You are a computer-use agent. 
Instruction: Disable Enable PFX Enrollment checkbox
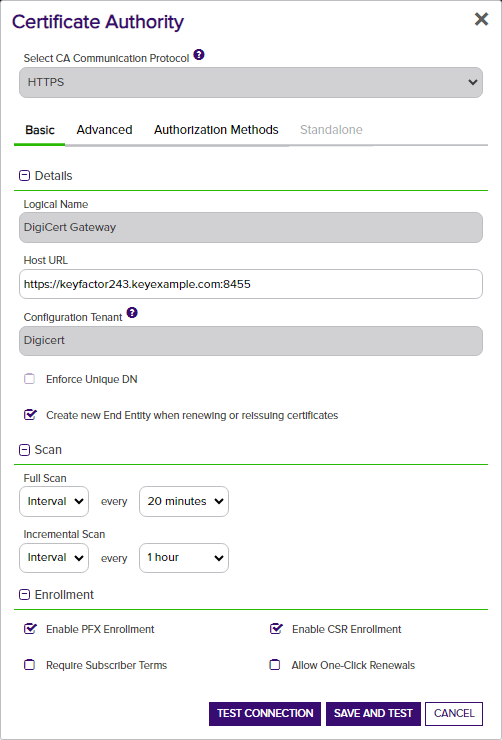pos(30,629)
